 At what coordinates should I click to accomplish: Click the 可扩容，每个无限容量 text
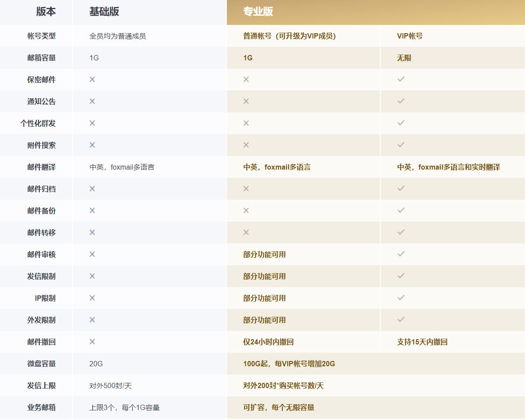(278, 408)
